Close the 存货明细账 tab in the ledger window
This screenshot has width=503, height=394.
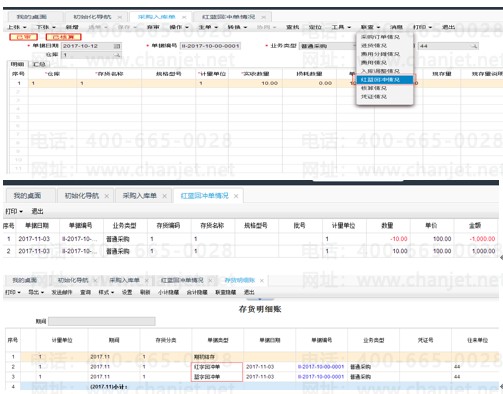[x=262, y=281]
